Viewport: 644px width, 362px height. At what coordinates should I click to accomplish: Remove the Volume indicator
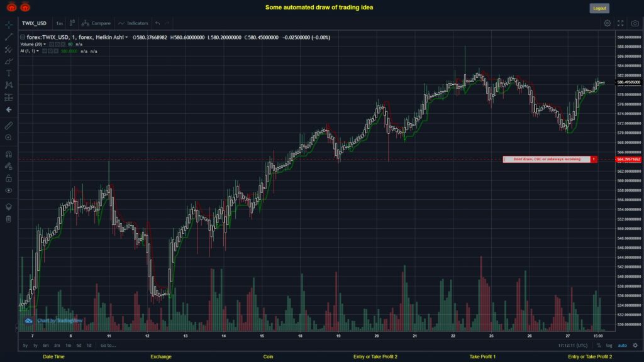click(63, 45)
